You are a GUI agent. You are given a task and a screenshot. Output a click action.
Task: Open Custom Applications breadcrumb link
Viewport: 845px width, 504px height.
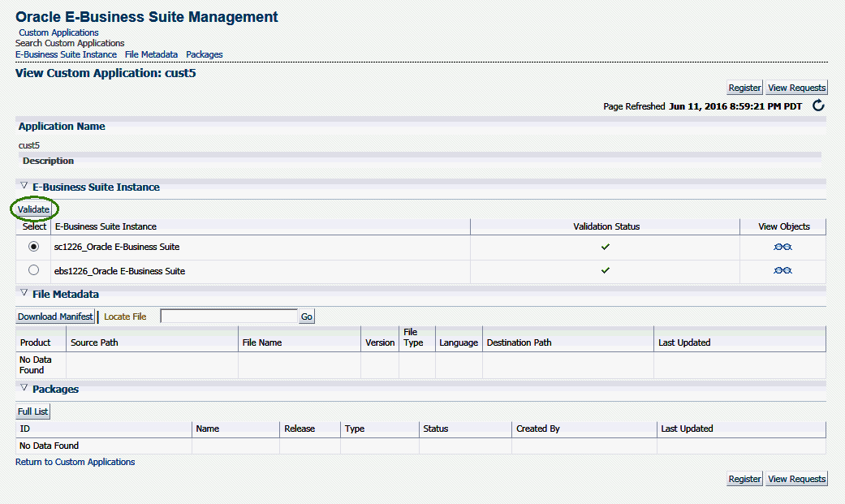pos(58,32)
